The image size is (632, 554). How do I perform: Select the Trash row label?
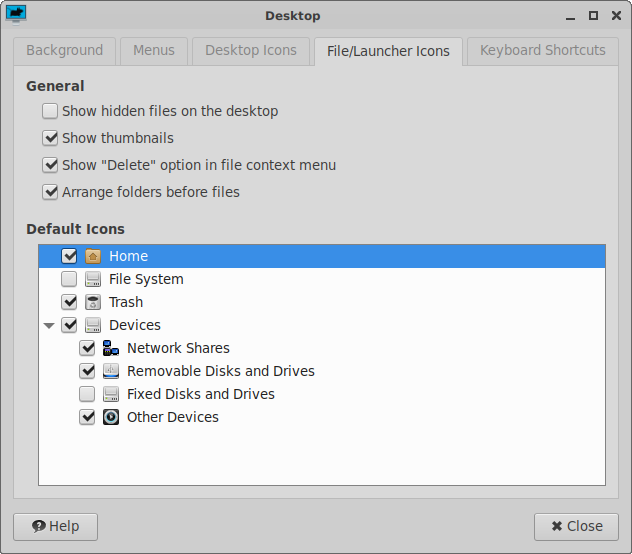(126, 302)
